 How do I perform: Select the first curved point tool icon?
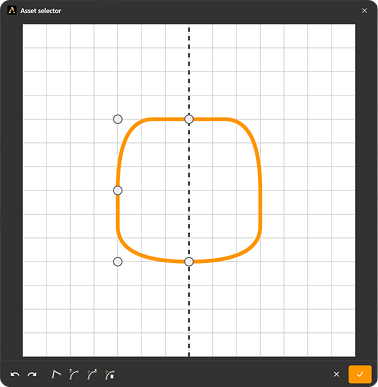click(x=74, y=374)
